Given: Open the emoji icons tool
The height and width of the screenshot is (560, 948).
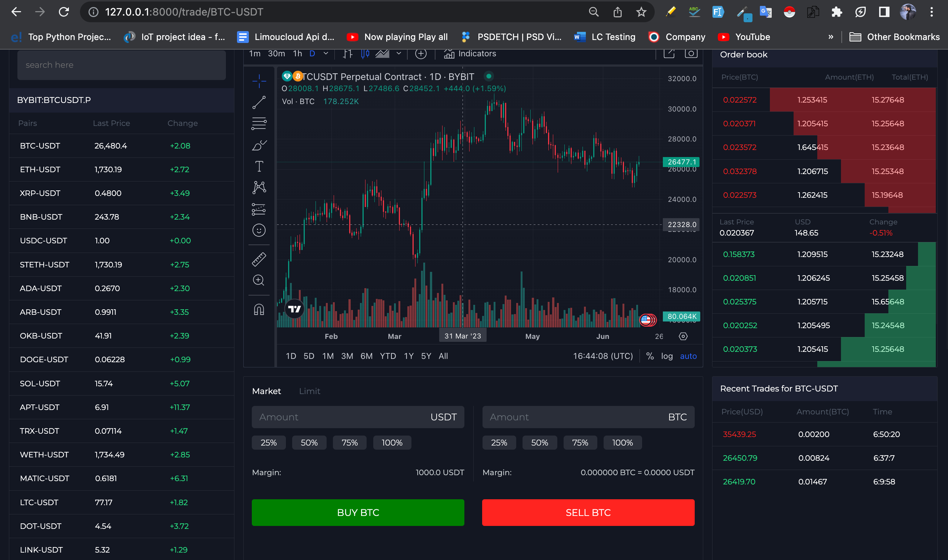Looking at the screenshot, I should 259,230.
